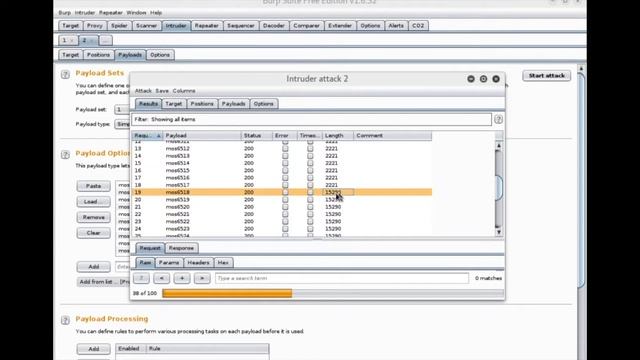
Task: Click the filter bar help icon
Action: click(x=498, y=120)
